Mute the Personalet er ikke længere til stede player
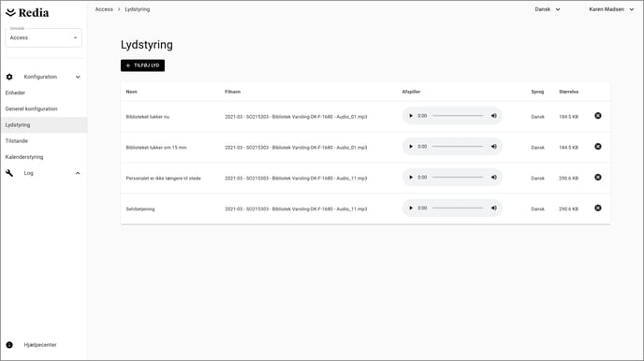This screenshot has width=644, height=361. point(493,178)
